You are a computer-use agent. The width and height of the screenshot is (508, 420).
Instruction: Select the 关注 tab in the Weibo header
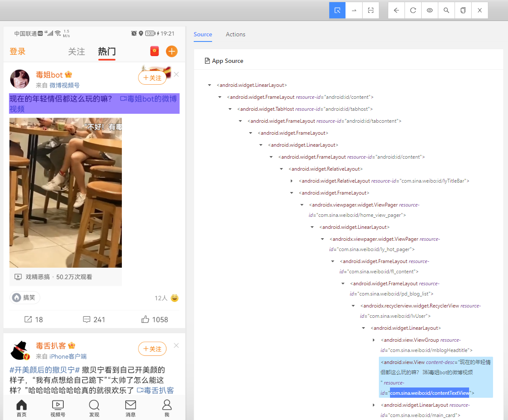77,51
